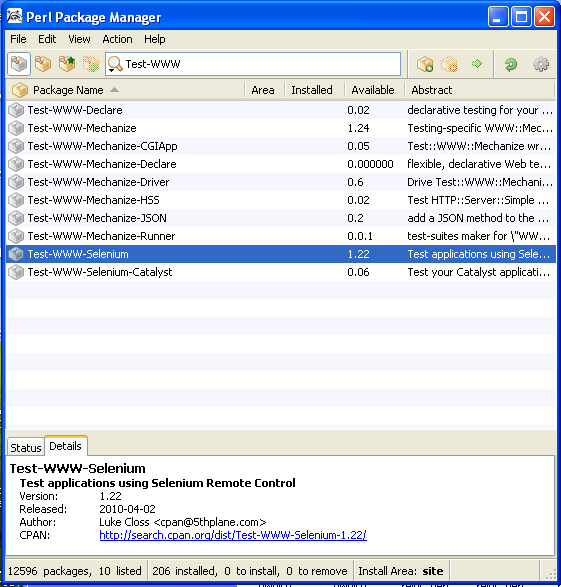Image resolution: width=561 pixels, height=587 pixels.
Task: Select Test-WWW-Mechanize package row
Action: (281, 128)
